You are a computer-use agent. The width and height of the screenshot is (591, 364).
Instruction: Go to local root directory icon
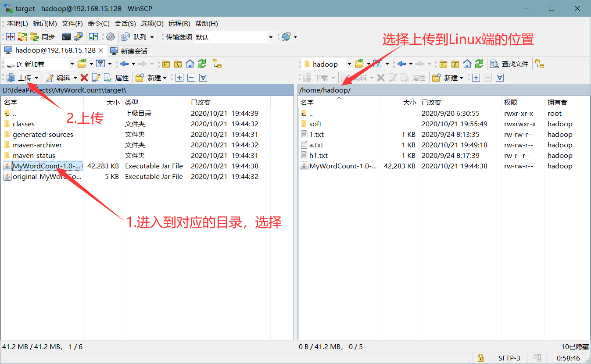[x=178, y=64]
